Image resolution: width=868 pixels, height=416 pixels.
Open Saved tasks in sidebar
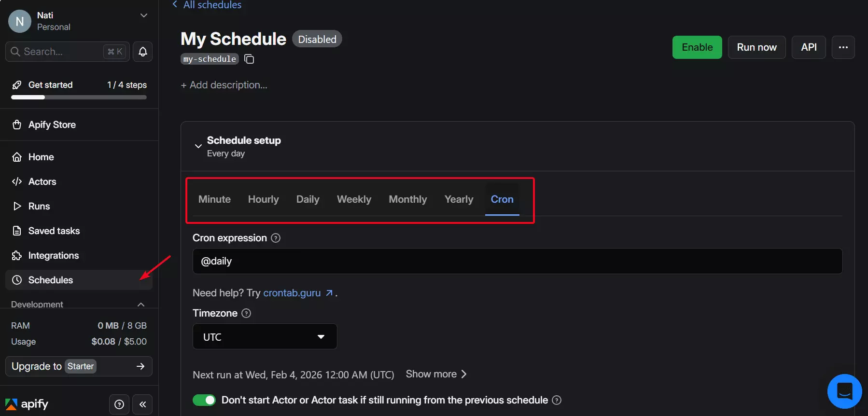[x=79, y=231]
